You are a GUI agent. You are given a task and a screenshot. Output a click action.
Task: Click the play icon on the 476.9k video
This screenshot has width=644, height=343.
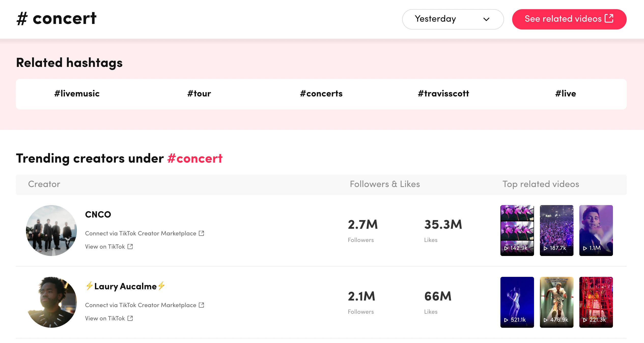point(545,320)
